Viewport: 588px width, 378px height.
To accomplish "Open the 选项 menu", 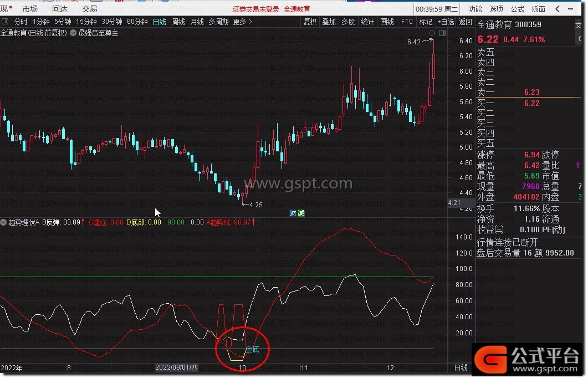I will point(497,9).
